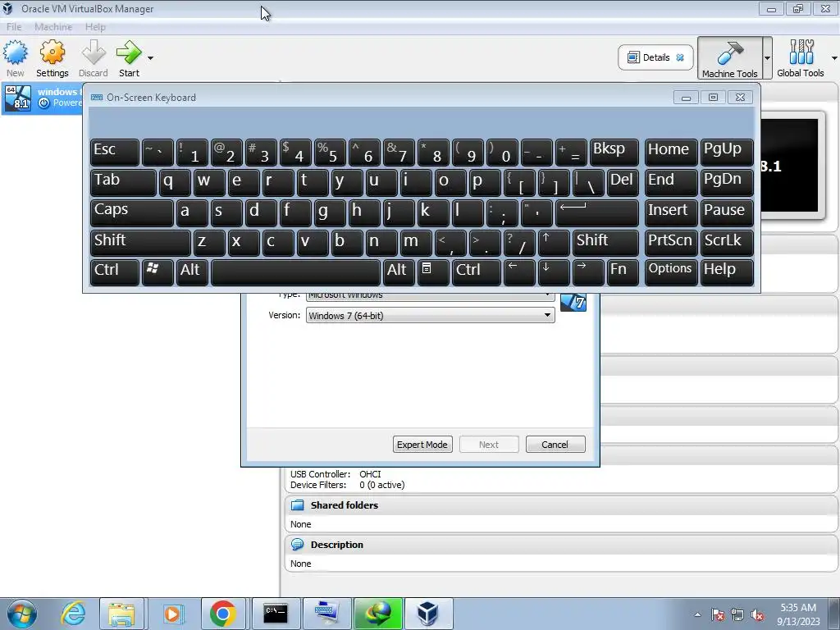Click the disabled Next button
This screenshot has height=630, width=840.
point(489,444)
